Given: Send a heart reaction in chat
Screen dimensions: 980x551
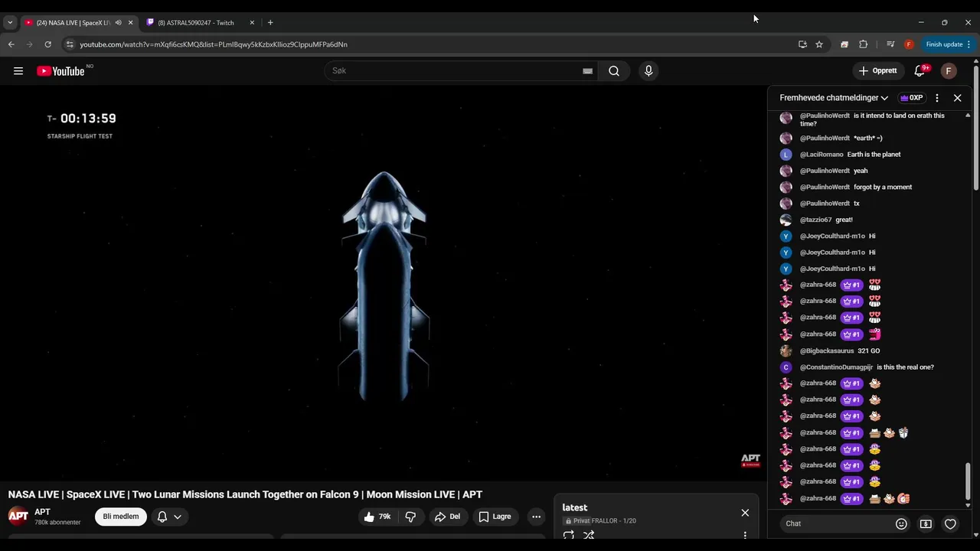Looking at the screenshot, I should click(950, 523).
